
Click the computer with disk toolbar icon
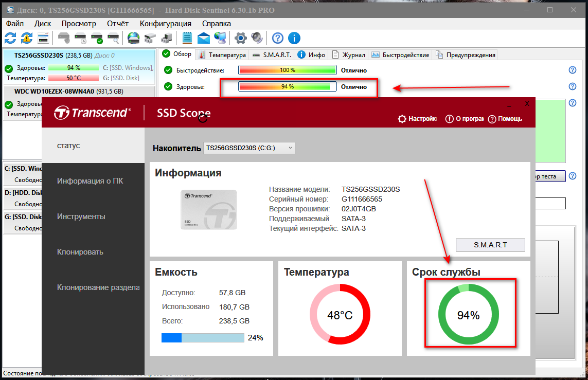167,38
